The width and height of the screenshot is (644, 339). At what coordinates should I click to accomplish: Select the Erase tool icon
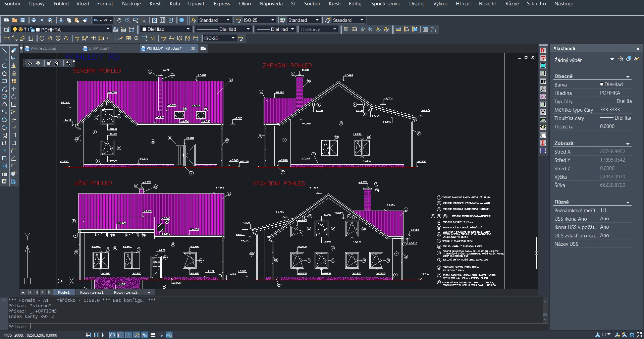(14, 50)
